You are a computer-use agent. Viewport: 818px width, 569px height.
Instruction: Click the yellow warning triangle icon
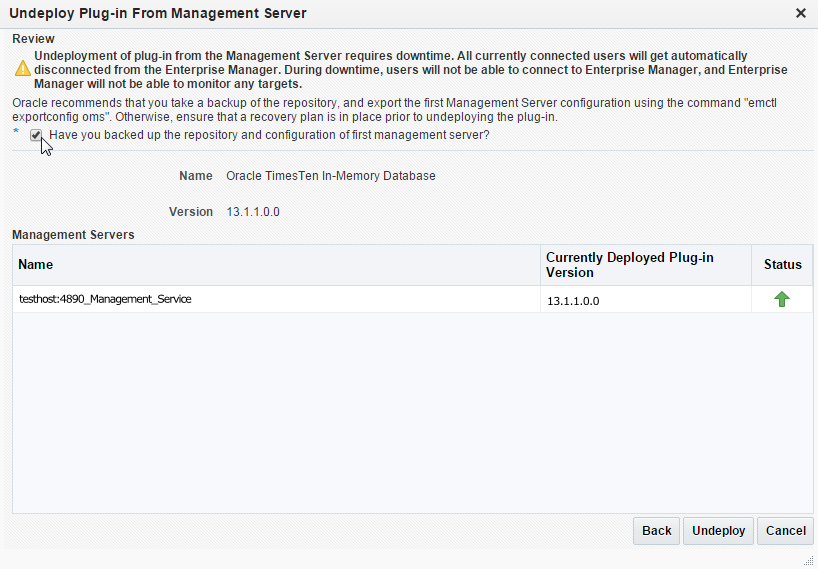pyautogui.click(x=23, y=68)
